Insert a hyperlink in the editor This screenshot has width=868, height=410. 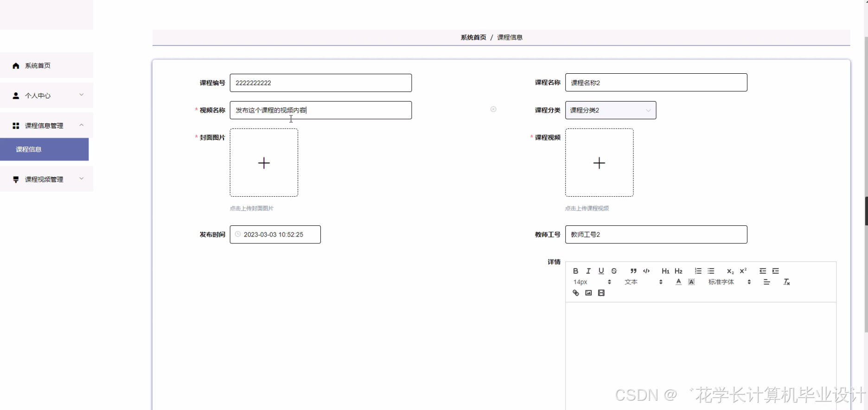coord(575,293)
